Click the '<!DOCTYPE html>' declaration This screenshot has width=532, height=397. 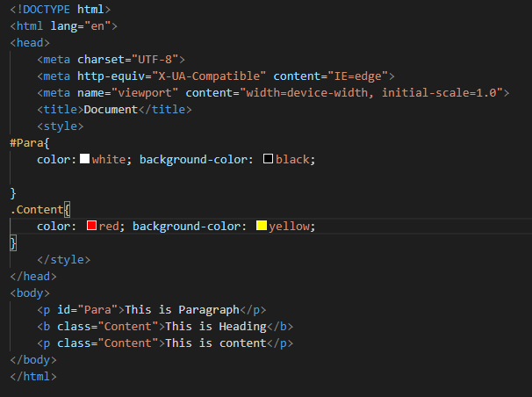[x=61, y=9]
